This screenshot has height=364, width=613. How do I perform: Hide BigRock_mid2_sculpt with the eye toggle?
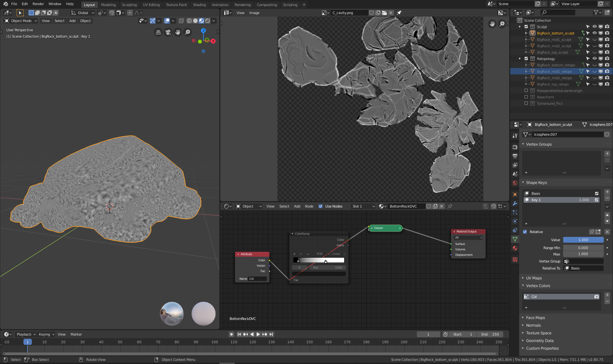(594, 46)
